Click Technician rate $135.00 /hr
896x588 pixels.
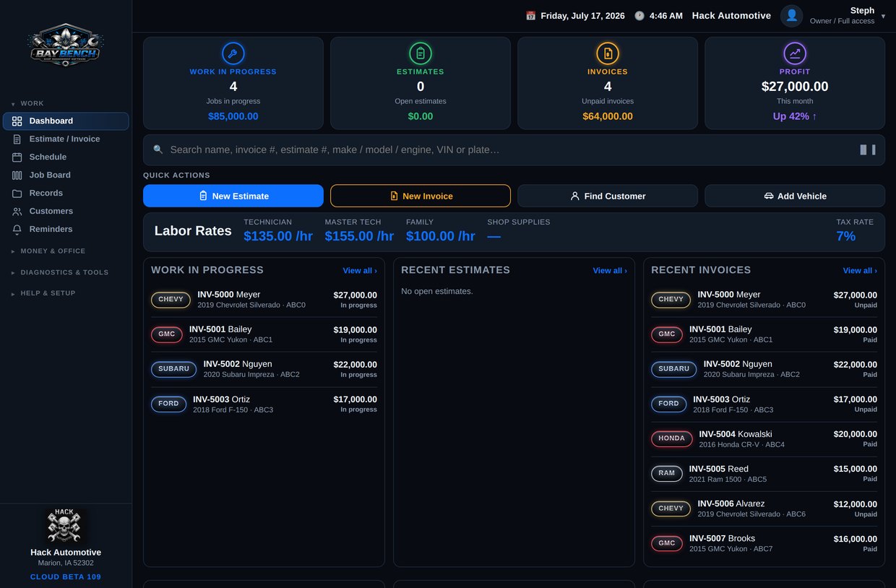point(278,236)
